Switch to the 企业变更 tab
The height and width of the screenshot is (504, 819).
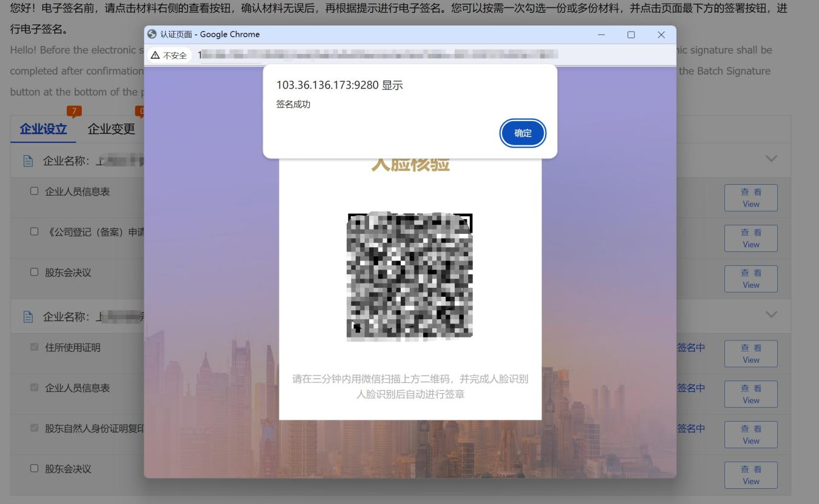coord(112,129)
